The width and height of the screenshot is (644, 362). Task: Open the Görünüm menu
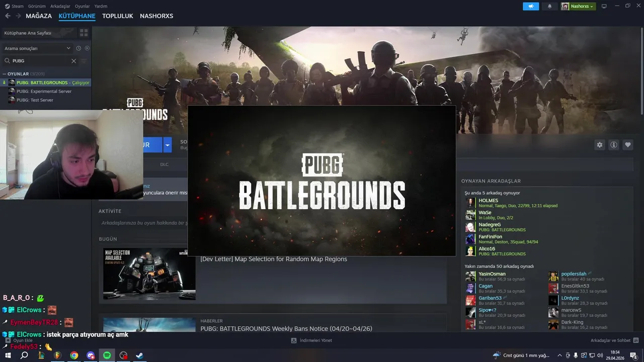tap(37, 6)
